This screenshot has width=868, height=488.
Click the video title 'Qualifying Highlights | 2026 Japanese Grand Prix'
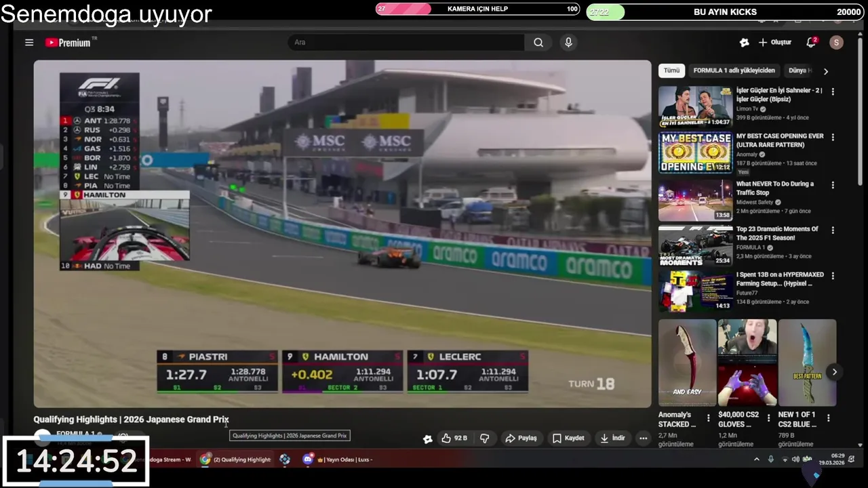(x=131, y=420)
